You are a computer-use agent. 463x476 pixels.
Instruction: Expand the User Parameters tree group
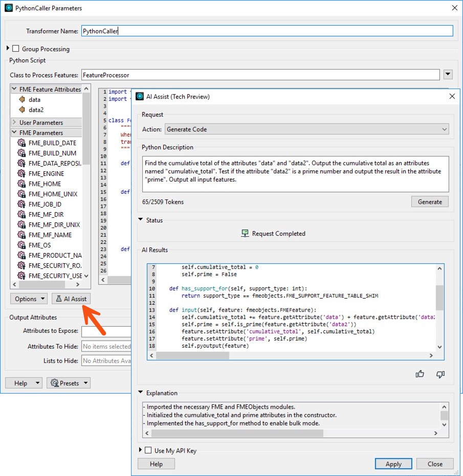14,123
